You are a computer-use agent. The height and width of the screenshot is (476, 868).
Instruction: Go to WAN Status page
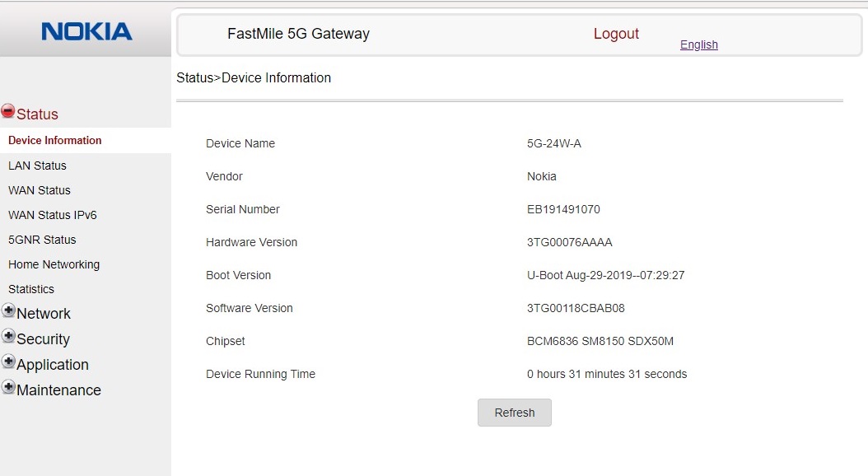[x=40, y=190]
